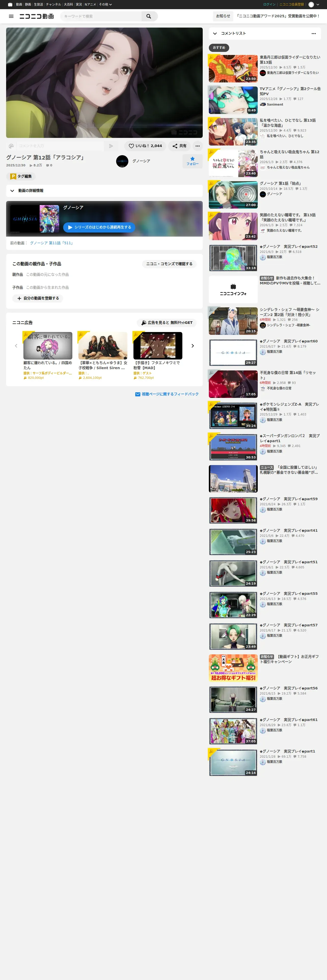This screenshot has height=980, width=327.
Task: Open グノーシア 実況プレイ part1 thumbnail
Action: pos(233,763)
